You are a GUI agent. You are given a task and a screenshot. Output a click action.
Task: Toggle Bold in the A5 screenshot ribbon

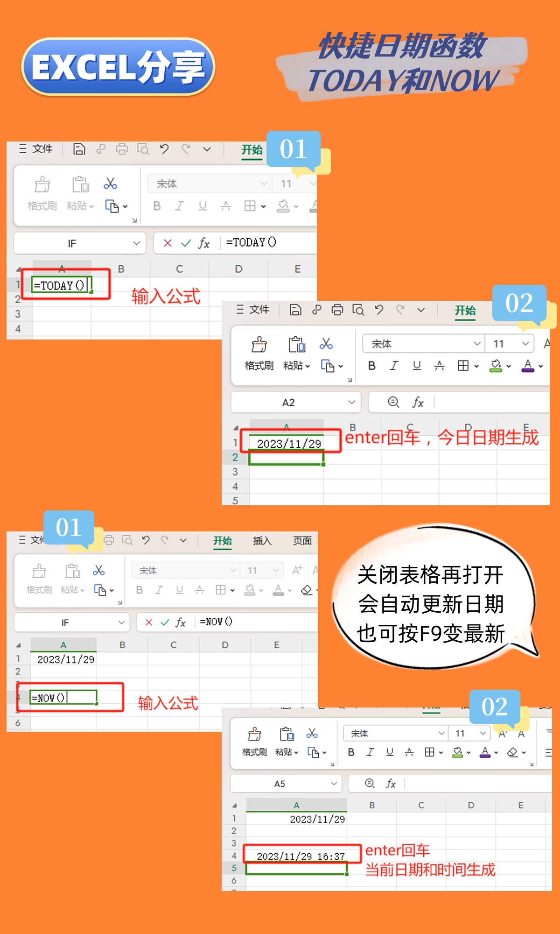click(x=351, y=752)
